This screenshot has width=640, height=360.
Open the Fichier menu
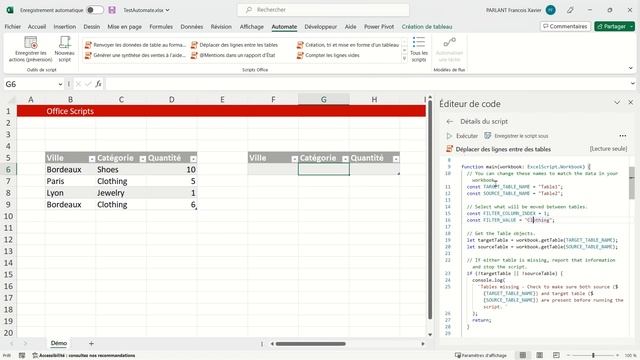(13, 27)
